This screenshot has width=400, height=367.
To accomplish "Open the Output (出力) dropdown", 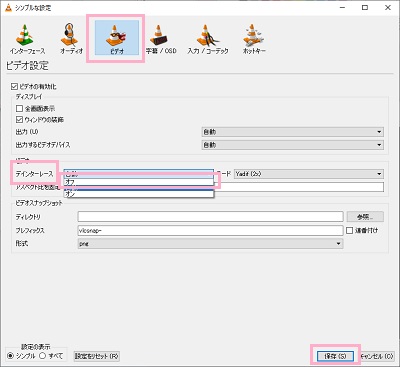I will pos(292,132).
